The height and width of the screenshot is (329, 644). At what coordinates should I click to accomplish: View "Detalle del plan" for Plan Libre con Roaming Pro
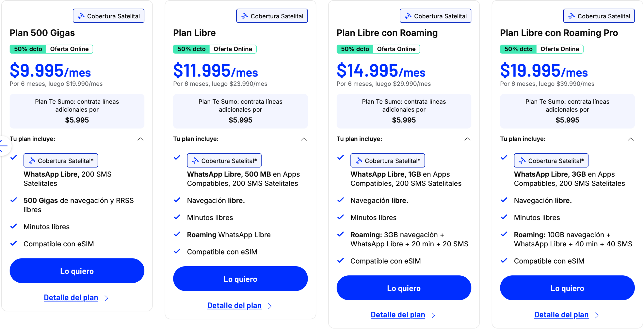(x=561, y=315)
